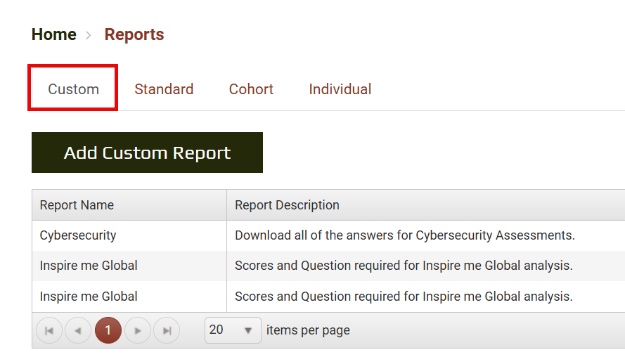Image resolution: width=625 pixels, height=364 pixels.
Task: Select the Cybersecurity report row
Action: click(78, 235)
